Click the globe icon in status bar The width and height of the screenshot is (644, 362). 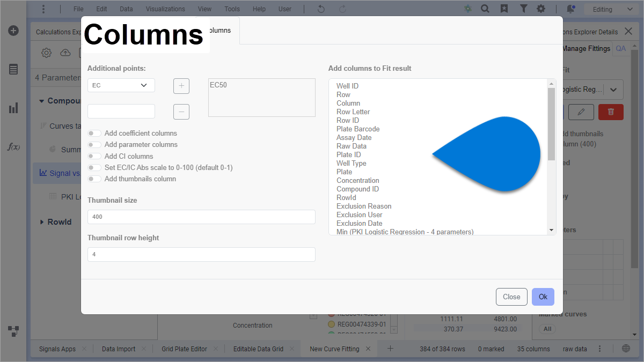pyautogui.click(x=626, y=349)
